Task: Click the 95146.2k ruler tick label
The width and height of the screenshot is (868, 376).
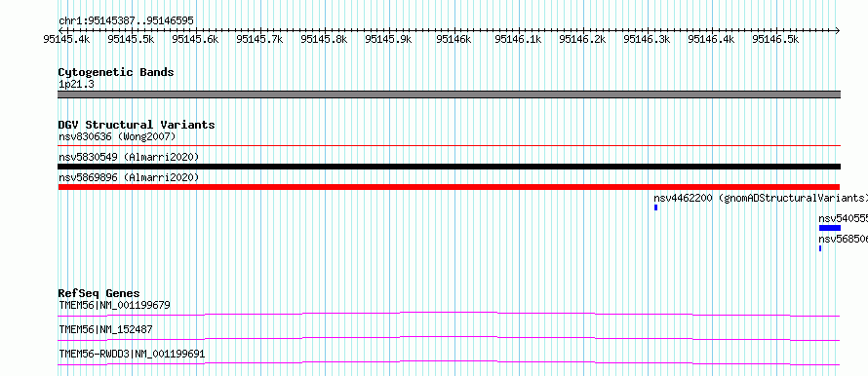Action: pyautogui.click(x=582, y=39)
